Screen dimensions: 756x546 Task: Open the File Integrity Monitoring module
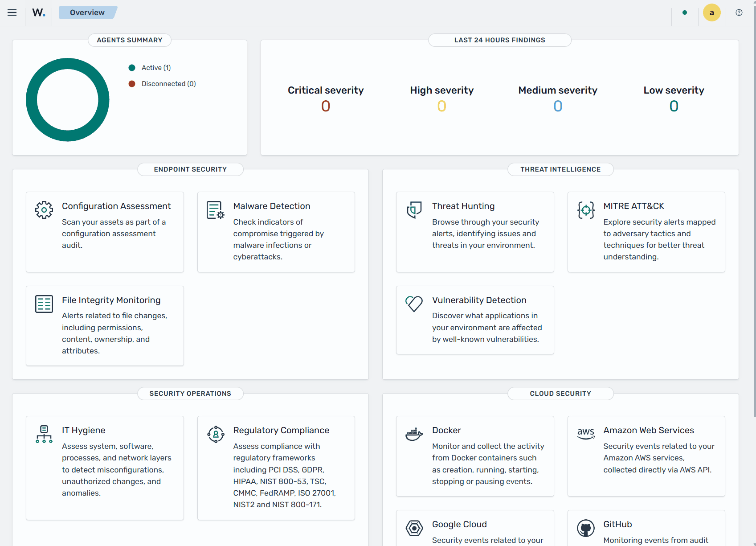105,326
